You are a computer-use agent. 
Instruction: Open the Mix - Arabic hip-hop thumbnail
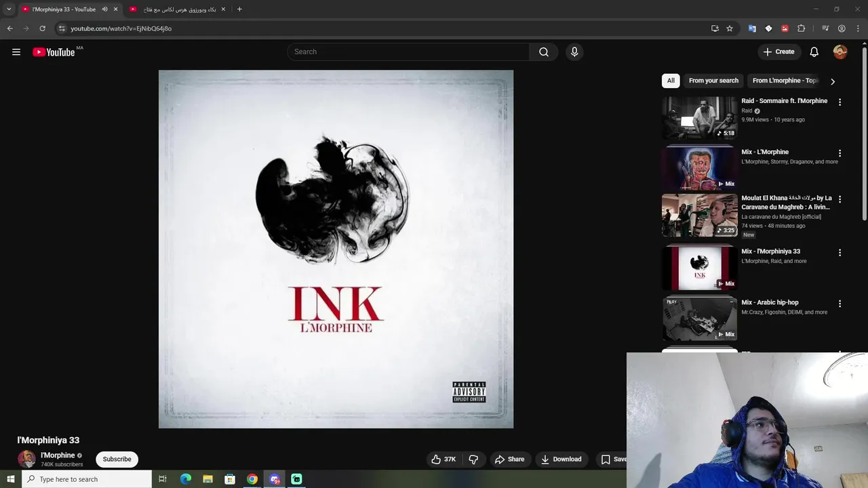pyautogui.click(x=699, y=319)
